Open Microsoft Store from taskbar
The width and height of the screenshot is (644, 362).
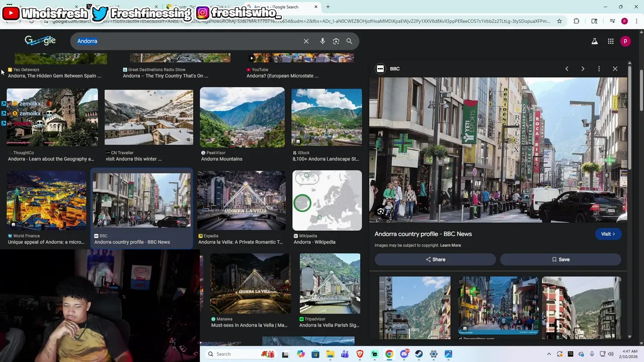(x=315, y=354)
